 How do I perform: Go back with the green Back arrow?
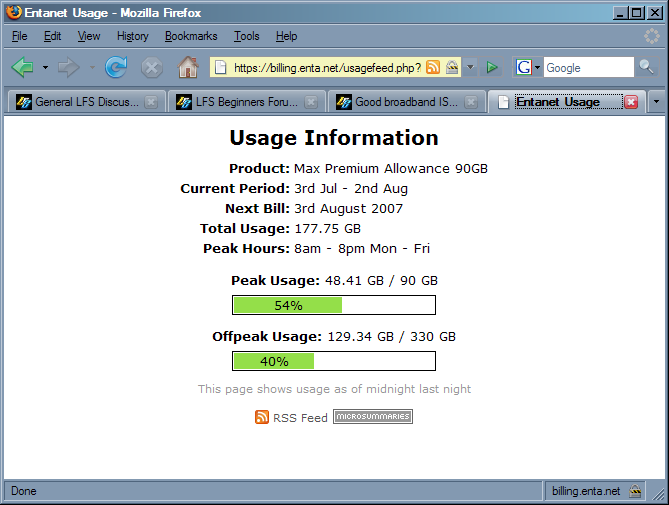[23, 67]
